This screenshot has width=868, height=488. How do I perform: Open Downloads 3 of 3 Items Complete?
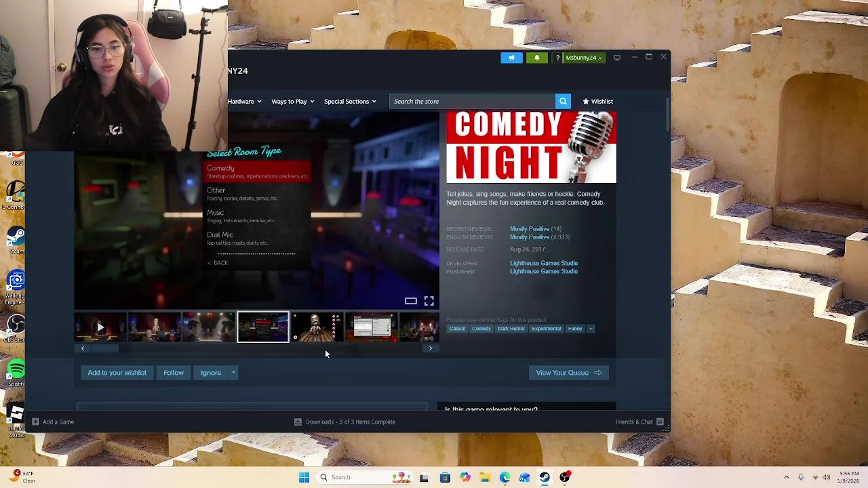point(345,422)
